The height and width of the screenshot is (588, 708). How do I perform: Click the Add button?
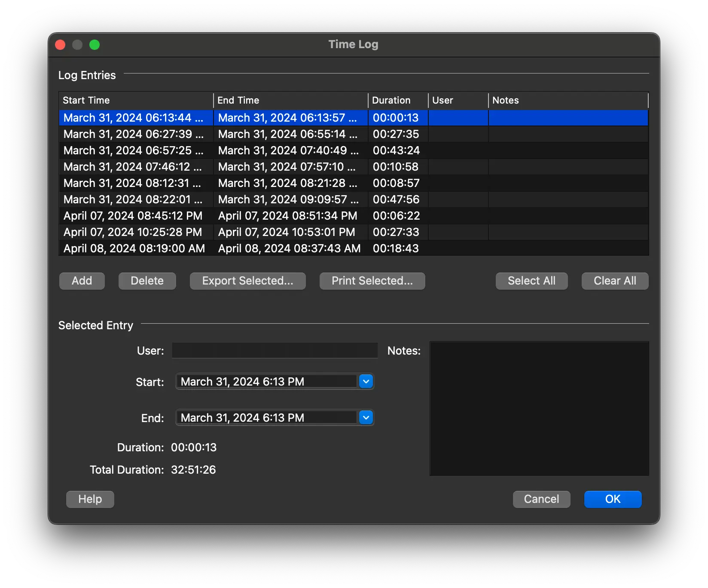[x=82, y=281]
